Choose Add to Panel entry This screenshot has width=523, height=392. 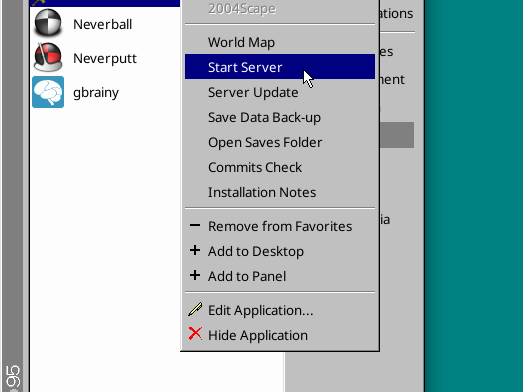tap(280, 276)
